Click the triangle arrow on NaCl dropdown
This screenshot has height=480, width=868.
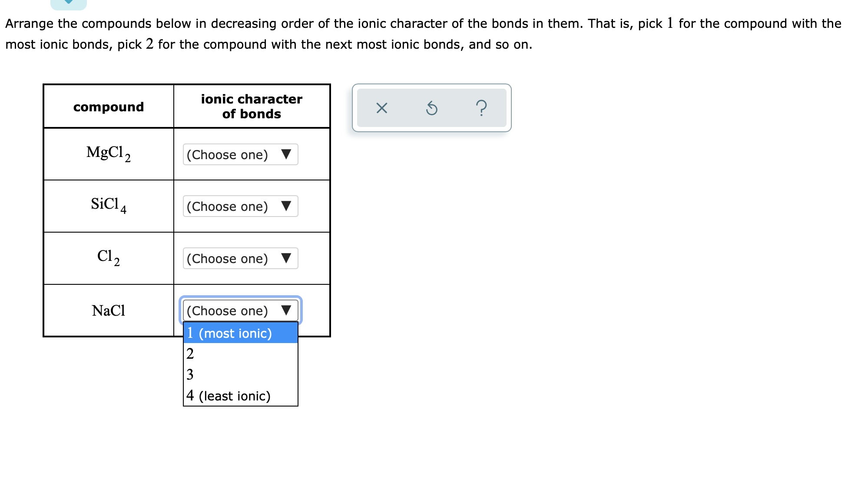(287, 310)
